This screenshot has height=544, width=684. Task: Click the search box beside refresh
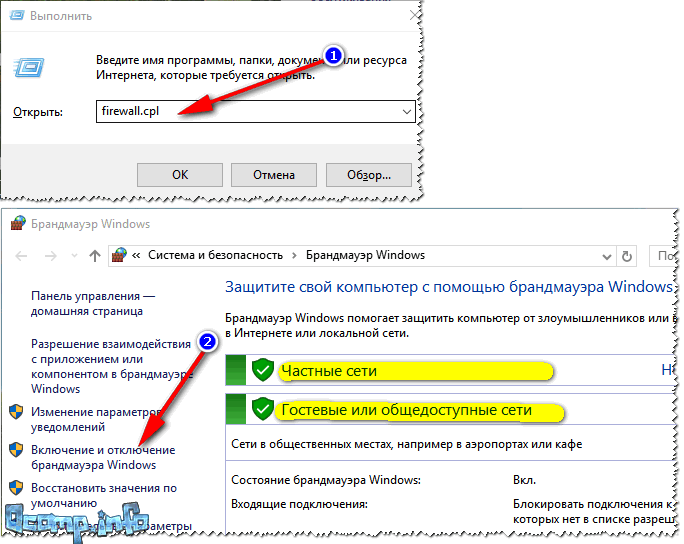[662, 256]
